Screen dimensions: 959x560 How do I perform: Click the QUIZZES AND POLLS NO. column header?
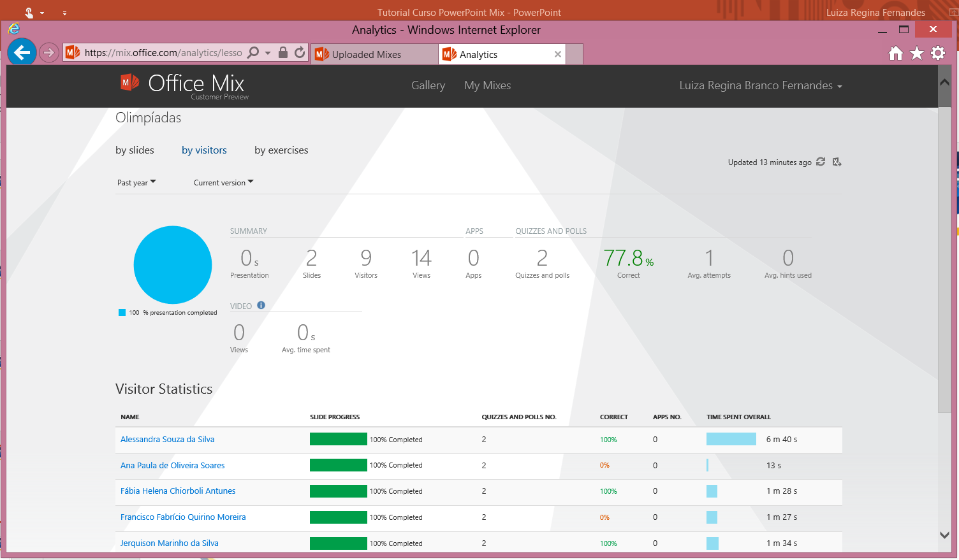point(519,417)
